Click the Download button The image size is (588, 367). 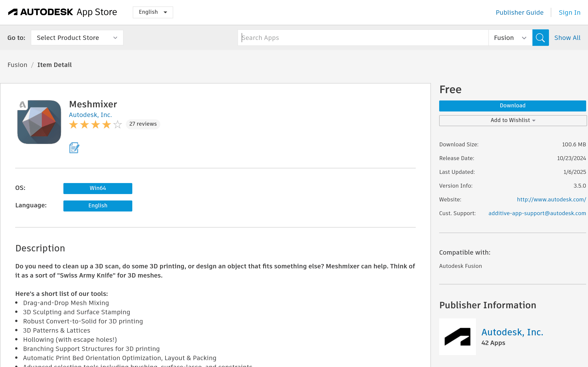(x=512, y=106)
